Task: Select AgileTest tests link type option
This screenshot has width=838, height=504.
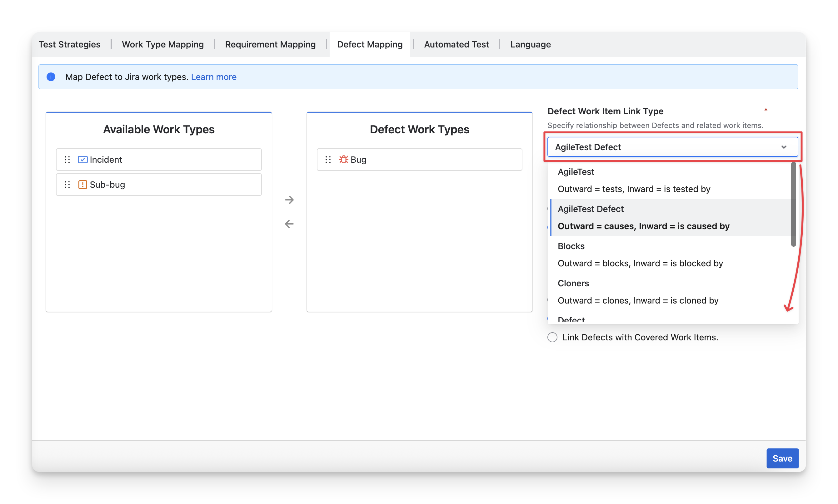Action: (634, 180)
